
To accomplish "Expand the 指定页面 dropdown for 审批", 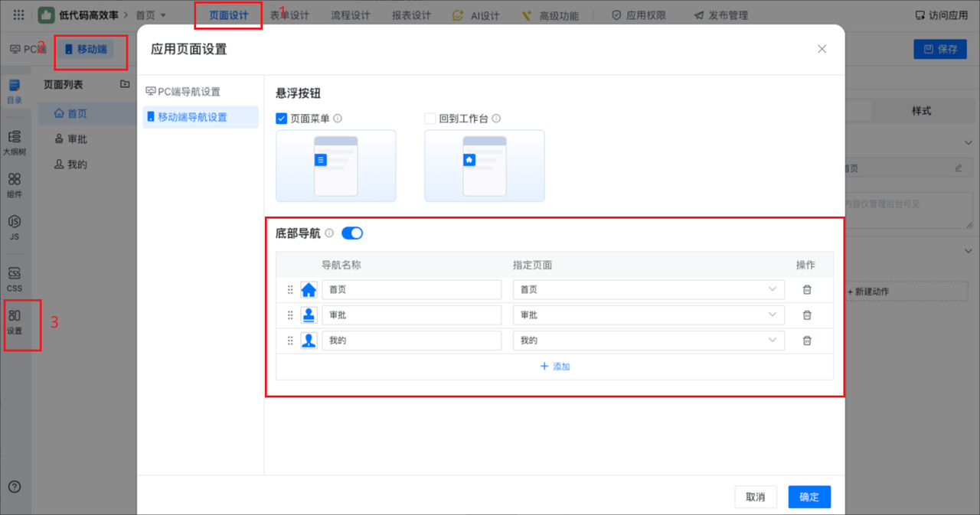I will click(x=648, y=315).
